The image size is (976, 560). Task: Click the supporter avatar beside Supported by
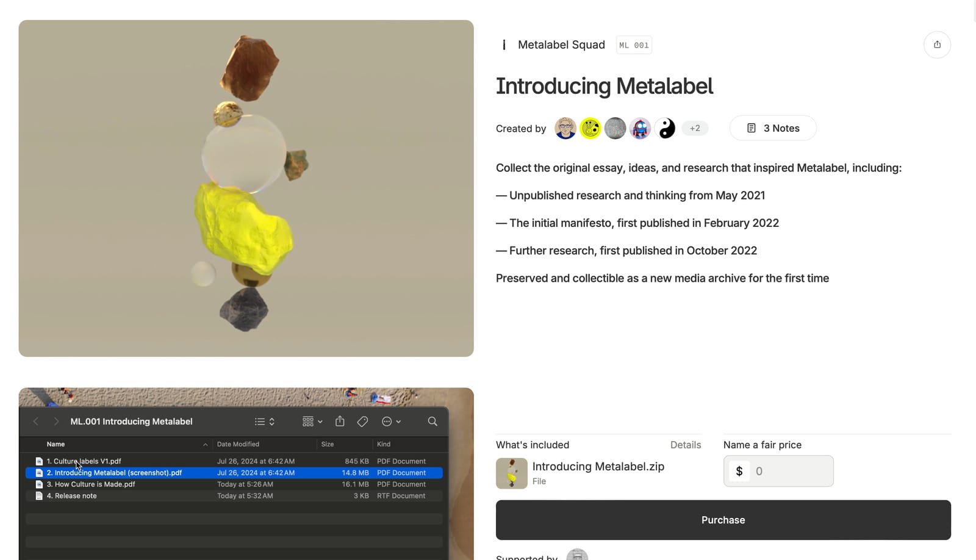(x=577, y=555)
